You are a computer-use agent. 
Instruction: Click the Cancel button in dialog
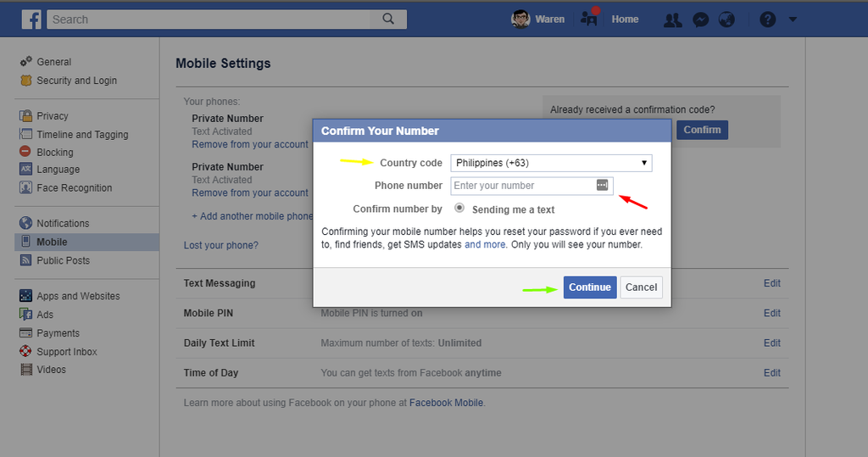[641, 287]
